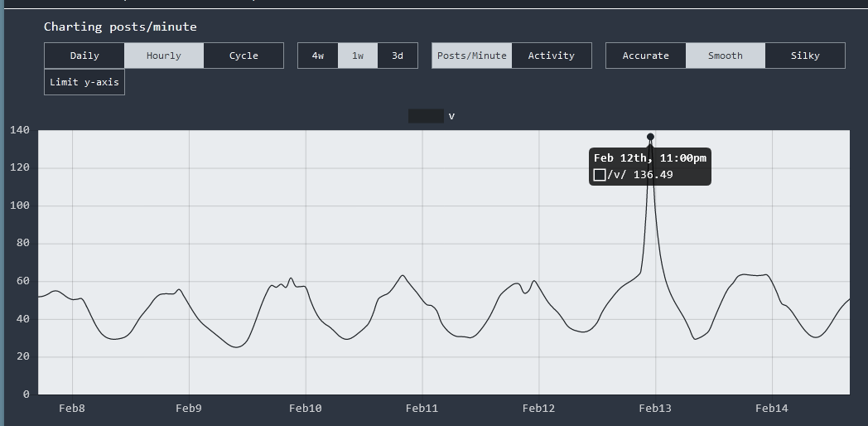868x426 pixels.
Task: Click the Feb12 x-axis label
Action: click(538, 409)
